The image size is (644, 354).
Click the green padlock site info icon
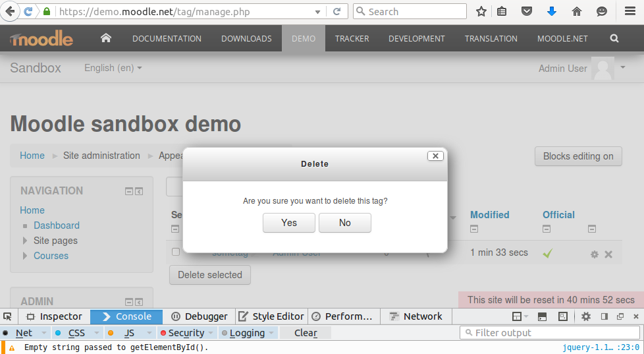point(46,11)
